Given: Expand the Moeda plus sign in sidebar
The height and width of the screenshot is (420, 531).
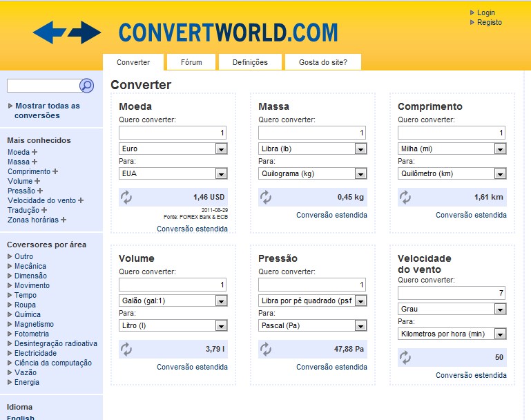Looking at the screenshot, I should (x=35, y=152).
